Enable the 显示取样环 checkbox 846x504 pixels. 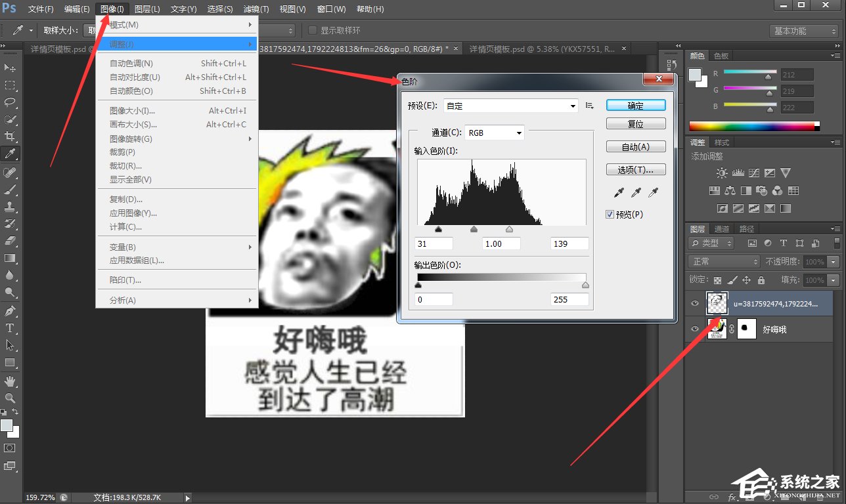pyautogui.click(x=313, y=30)
